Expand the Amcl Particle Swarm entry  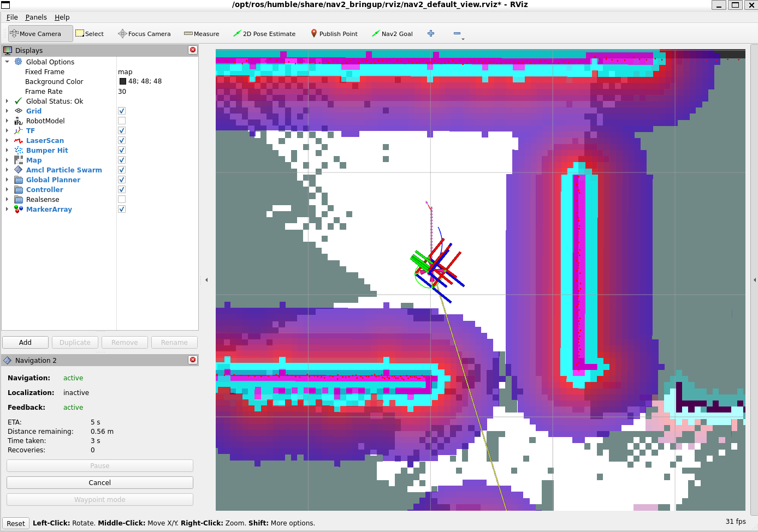point(7,170)
